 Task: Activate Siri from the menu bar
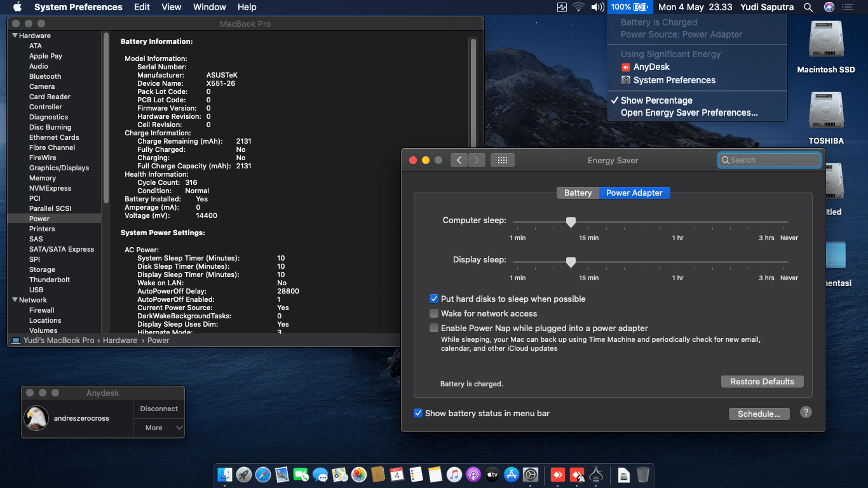click(x=829, y=7)
